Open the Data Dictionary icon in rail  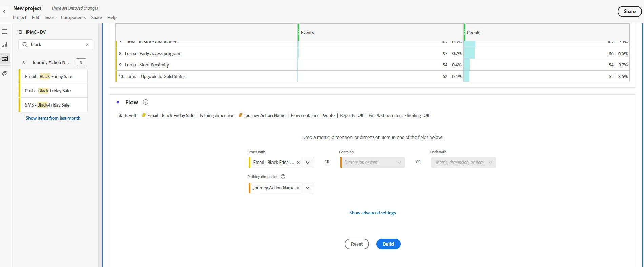pos(5,73)
